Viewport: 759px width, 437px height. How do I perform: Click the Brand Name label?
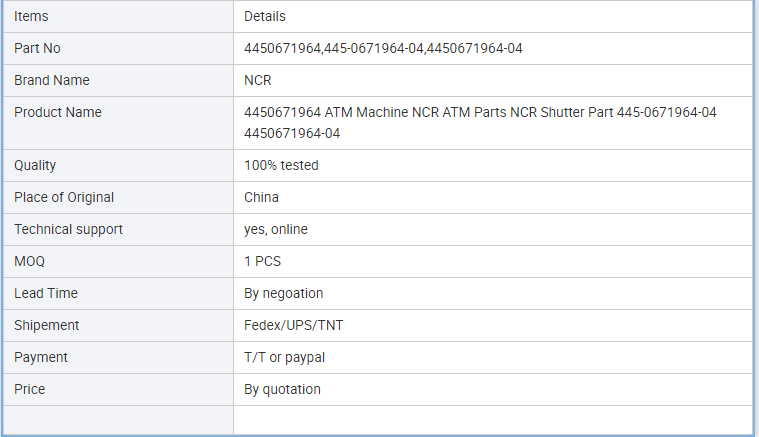[x=52, y=80]
